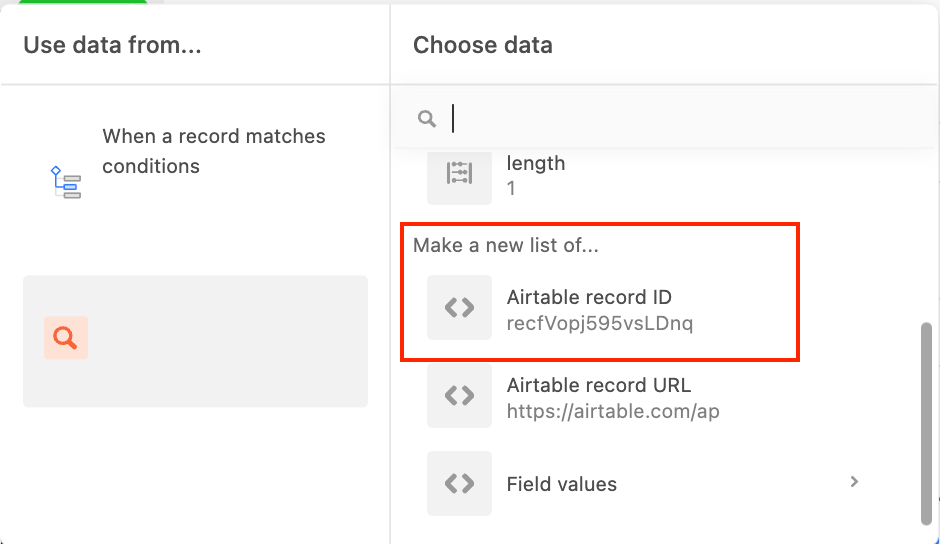Click the "Make a new list of..." heading
The image size is (940, 544).
tap(505, 245)
